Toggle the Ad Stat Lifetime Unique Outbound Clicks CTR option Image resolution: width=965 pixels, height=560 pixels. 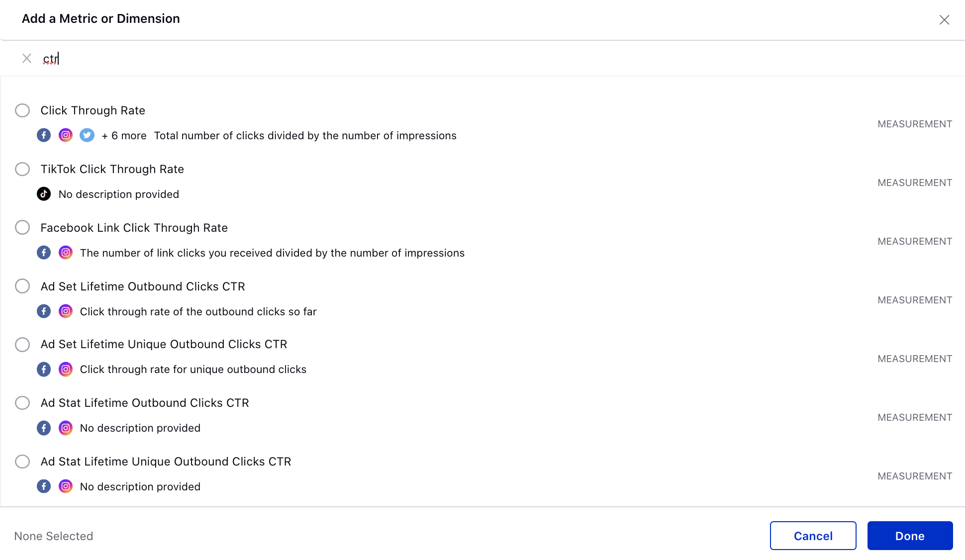[x=23, y=461]
